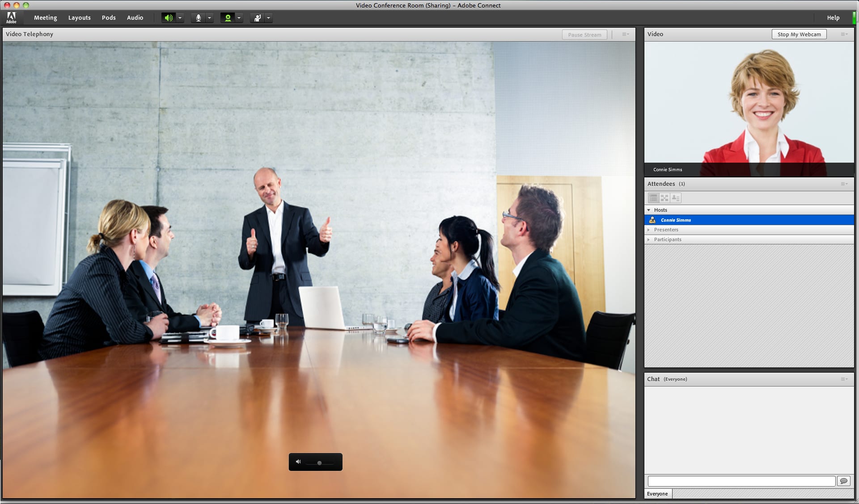Screen dimensions: 859x504
Task: Toggle the microphone button in toolbar
Action: point(198,18)
